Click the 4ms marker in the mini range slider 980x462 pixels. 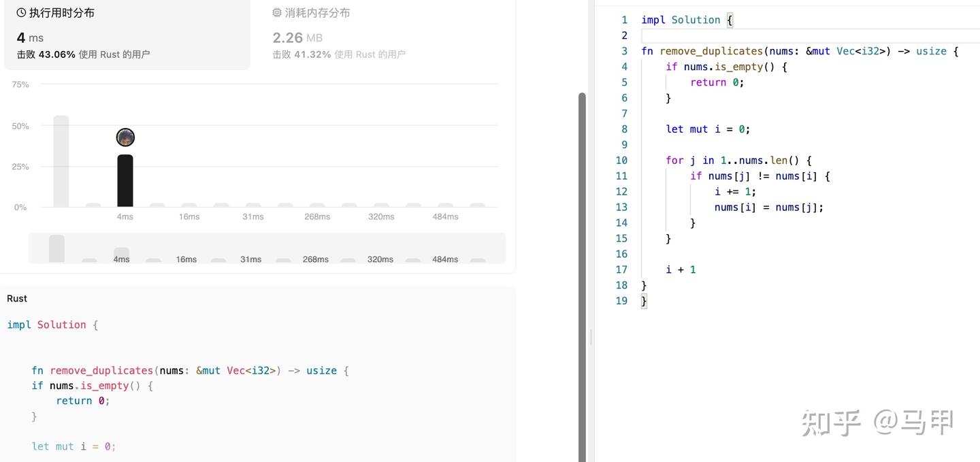pos(121,255)
